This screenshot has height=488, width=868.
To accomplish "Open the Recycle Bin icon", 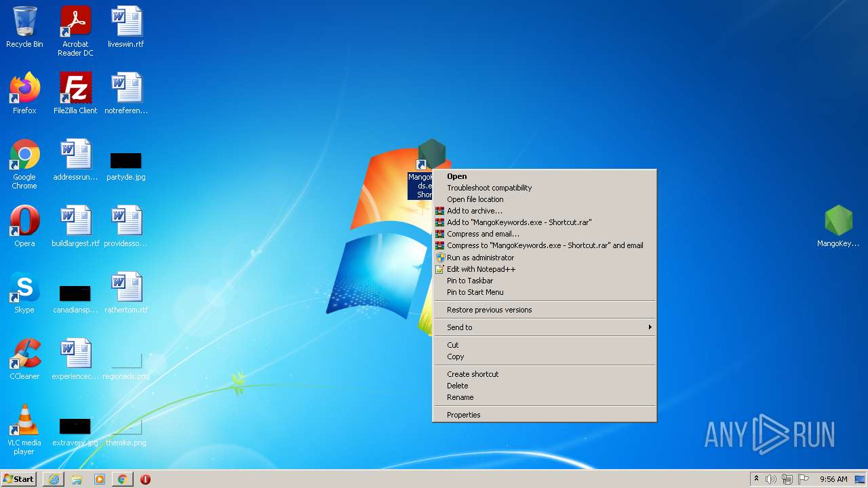I will point(24,27).
